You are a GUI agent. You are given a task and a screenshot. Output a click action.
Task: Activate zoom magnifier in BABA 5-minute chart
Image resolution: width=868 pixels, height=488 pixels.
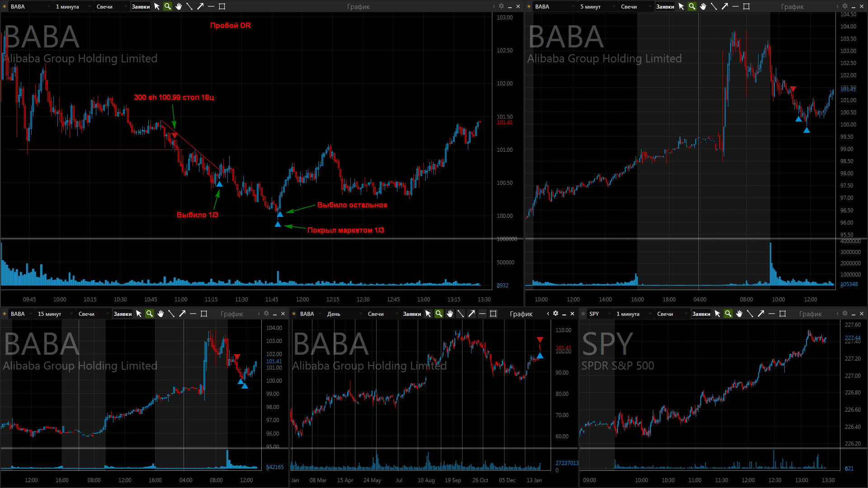[692, 6]
